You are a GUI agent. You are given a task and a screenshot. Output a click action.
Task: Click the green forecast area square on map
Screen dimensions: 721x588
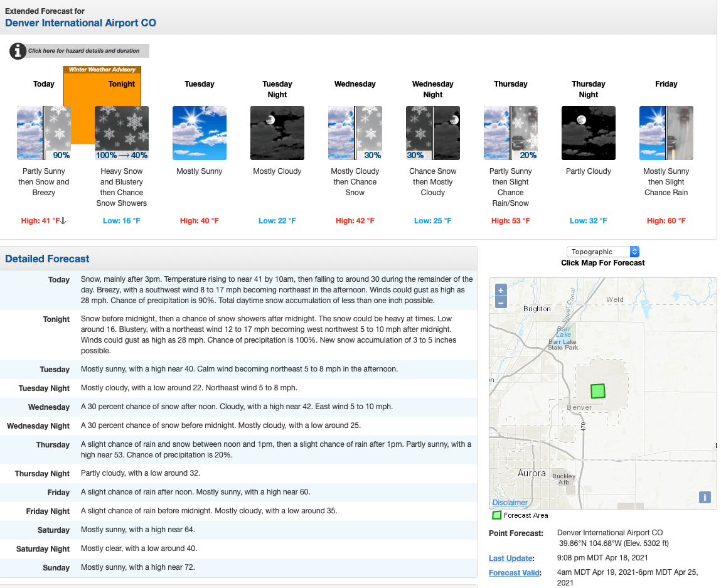598,391
